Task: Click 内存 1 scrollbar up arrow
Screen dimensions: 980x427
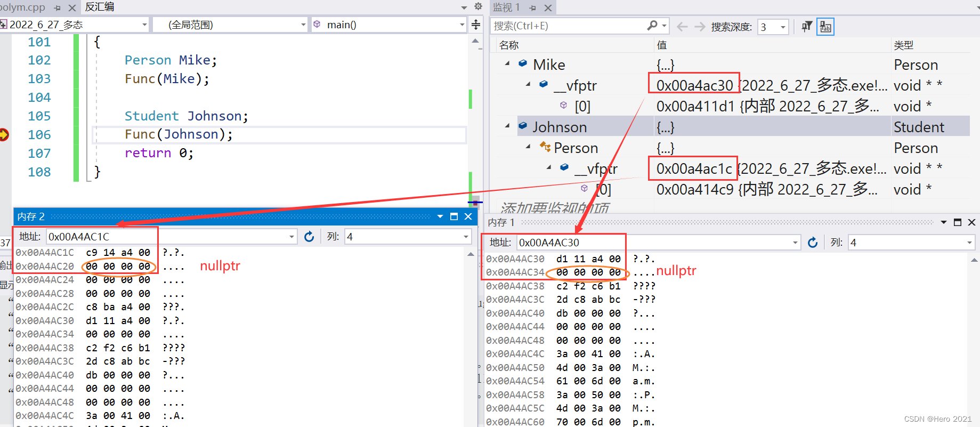Action: tap(975, 260)
